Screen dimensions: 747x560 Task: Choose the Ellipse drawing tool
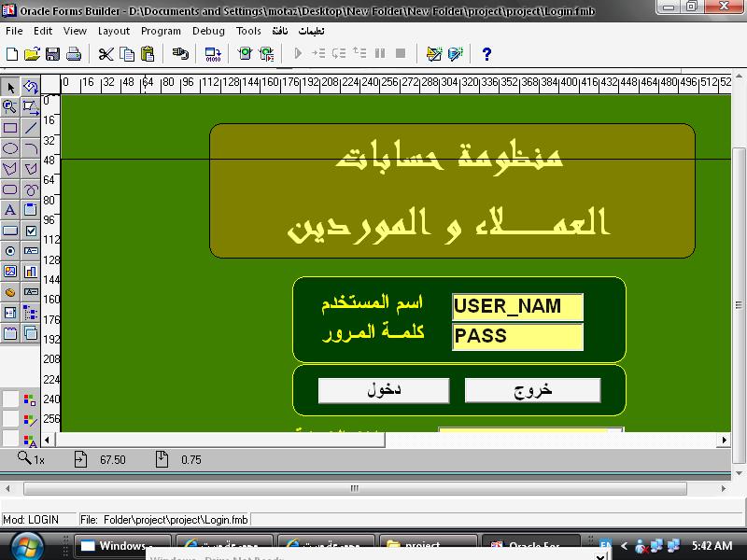pyautogui.click(x=10, y=148)
